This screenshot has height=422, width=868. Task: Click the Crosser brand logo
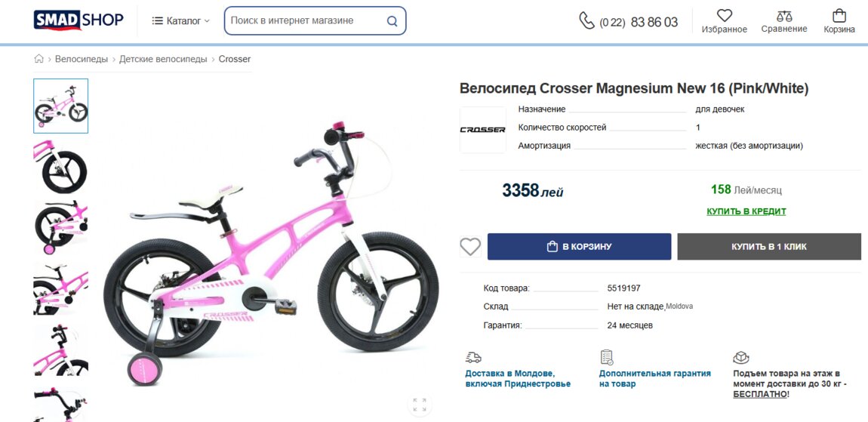[x=482, y=130]
